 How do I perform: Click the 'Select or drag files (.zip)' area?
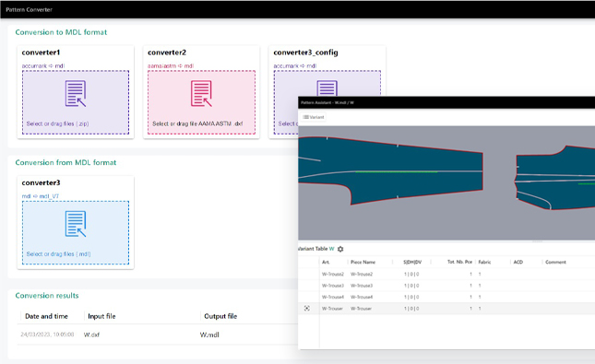(x=76, y=102)
